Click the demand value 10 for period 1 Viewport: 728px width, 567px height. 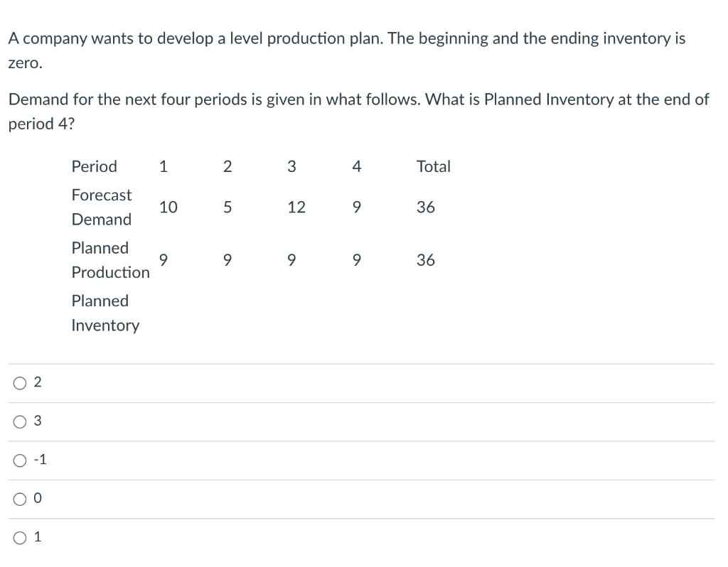[169, 207]
